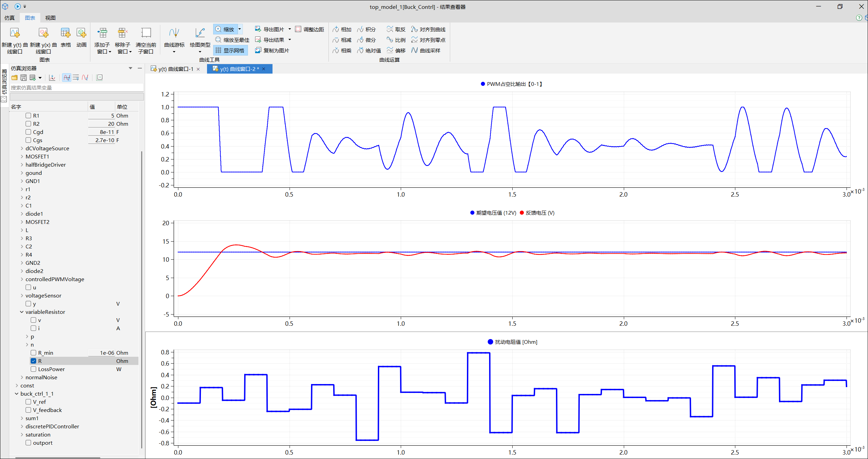
Task: Open the 视图 ribbon tab
Action: click(x=50, y=18)
